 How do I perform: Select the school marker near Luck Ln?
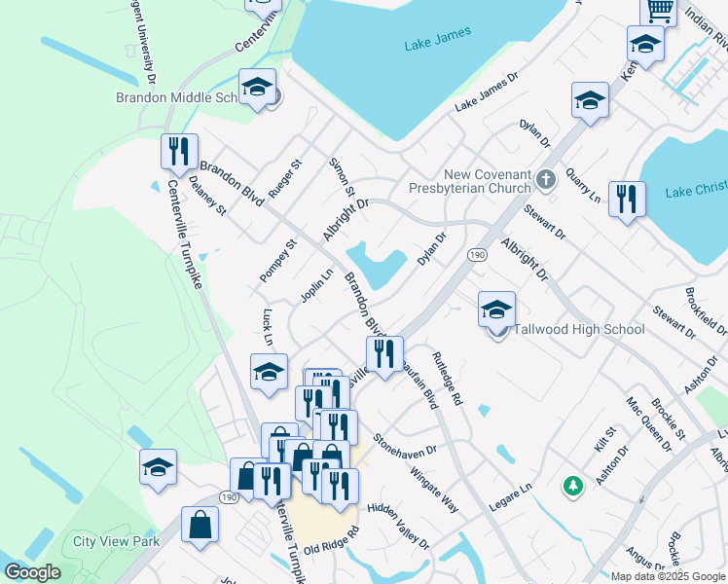pos(269,375)
